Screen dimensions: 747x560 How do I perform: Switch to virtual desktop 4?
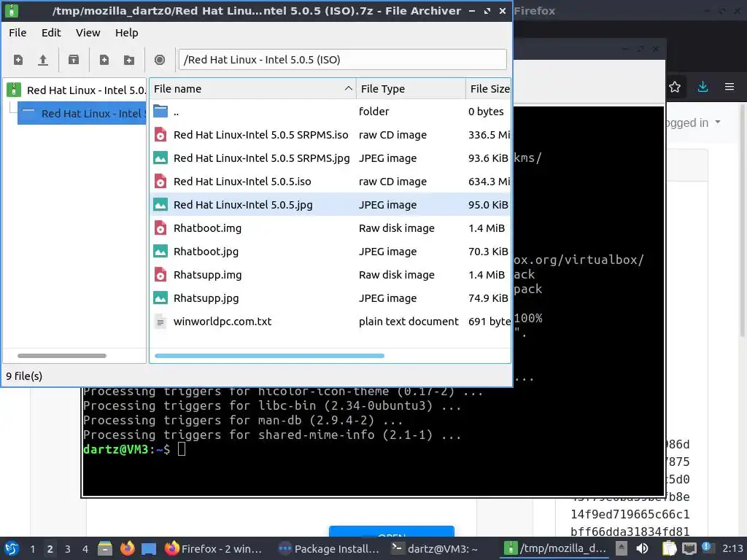click(85, 549)
